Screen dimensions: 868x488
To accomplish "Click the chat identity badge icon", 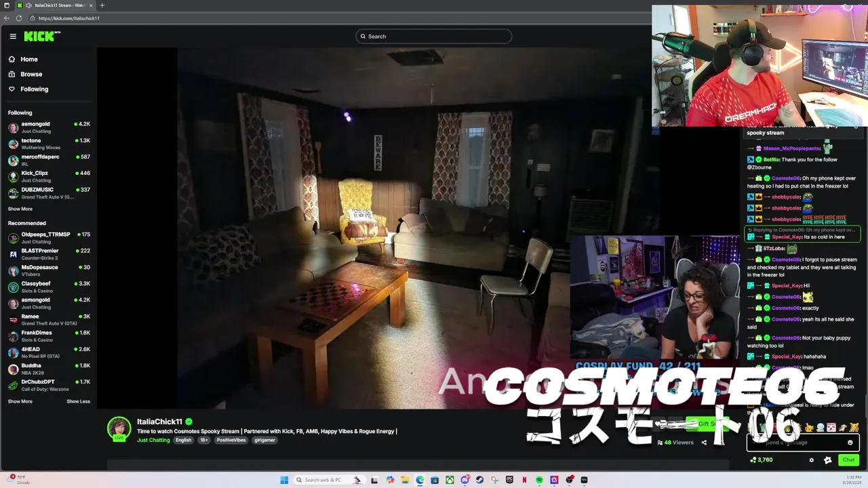I will (827, 460).
